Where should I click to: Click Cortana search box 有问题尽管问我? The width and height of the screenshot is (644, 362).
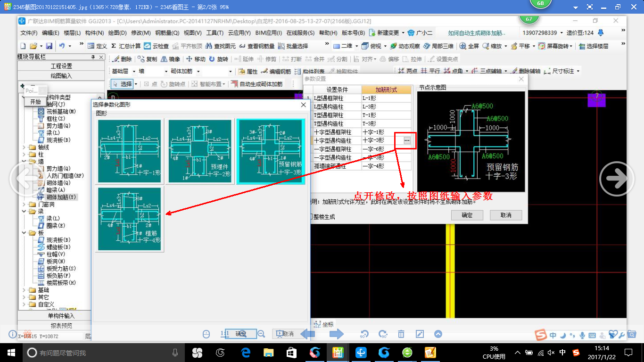click(104, 353)
